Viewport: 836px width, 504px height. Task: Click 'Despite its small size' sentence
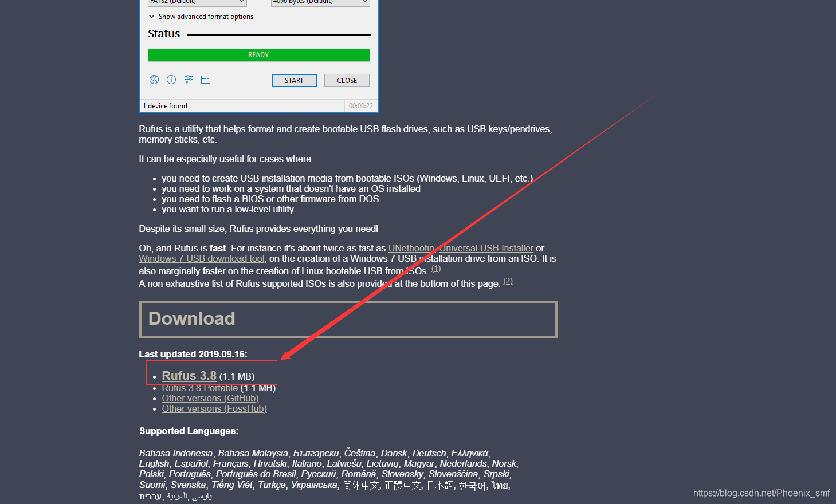pos(258,229)
